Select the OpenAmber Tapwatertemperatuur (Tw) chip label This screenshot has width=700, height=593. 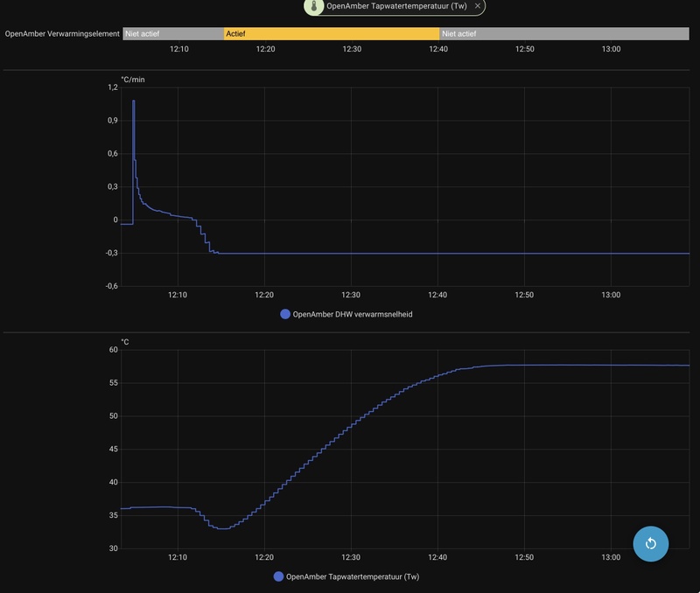click(396, 6)
